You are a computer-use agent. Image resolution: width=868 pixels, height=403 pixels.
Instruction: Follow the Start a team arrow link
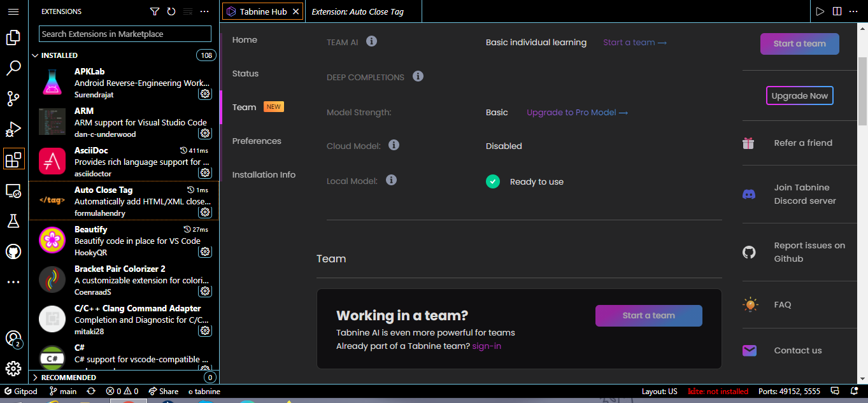tap(635, 42)
